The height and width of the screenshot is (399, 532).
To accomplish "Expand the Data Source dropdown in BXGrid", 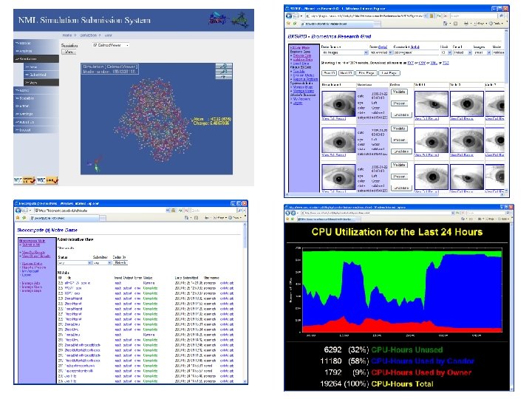I will pos(345,52).
